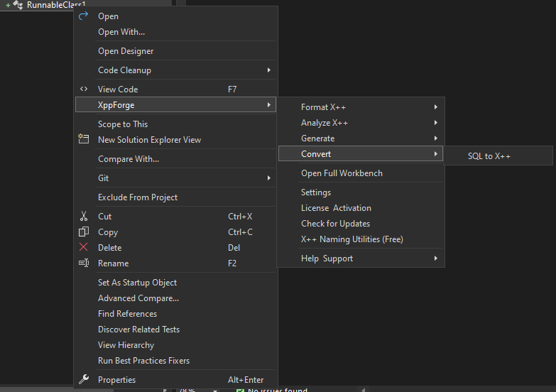
Task: Expand the XppForge submenu arrow
Action: 269,105
